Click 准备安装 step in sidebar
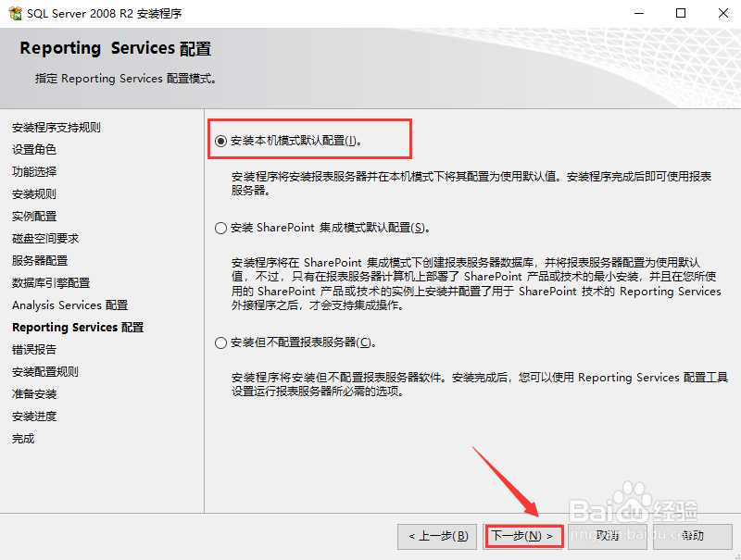This screenshot has height=560, width=741. pos(34,393)
